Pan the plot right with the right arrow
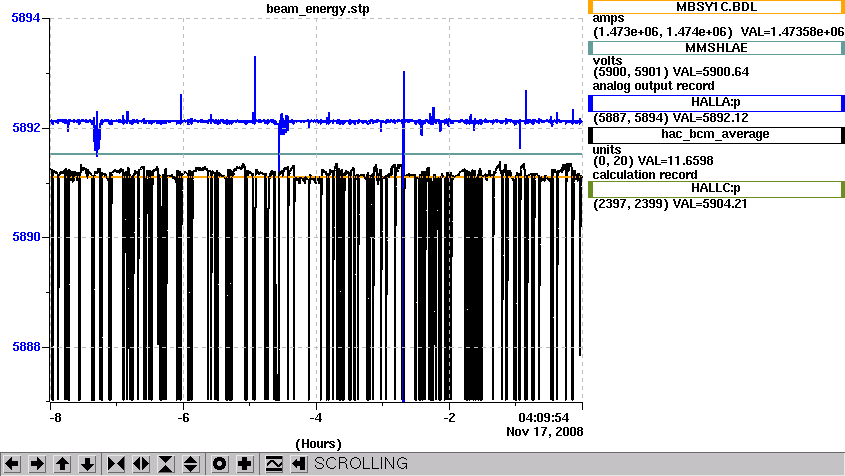Screen dimensions: 845x476 coord(37,464)
